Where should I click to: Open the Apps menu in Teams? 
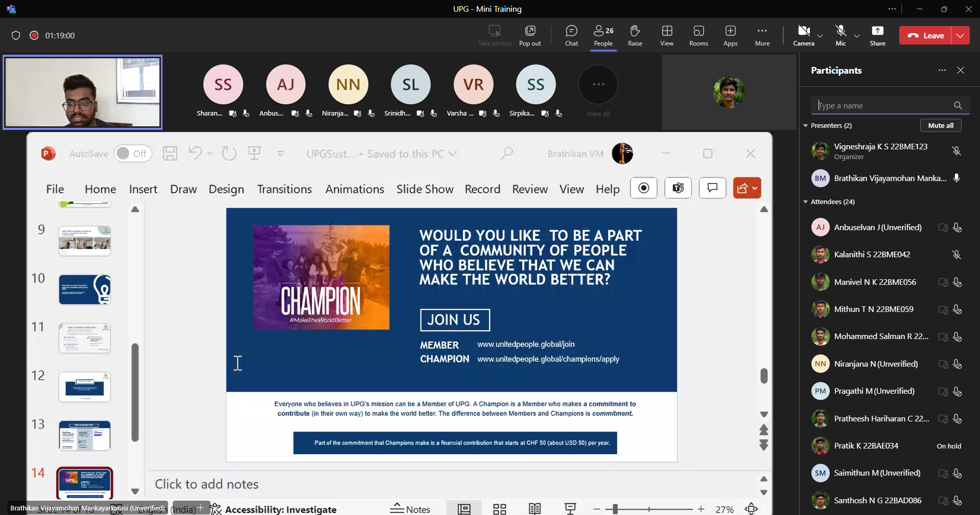tap(730, 35)
